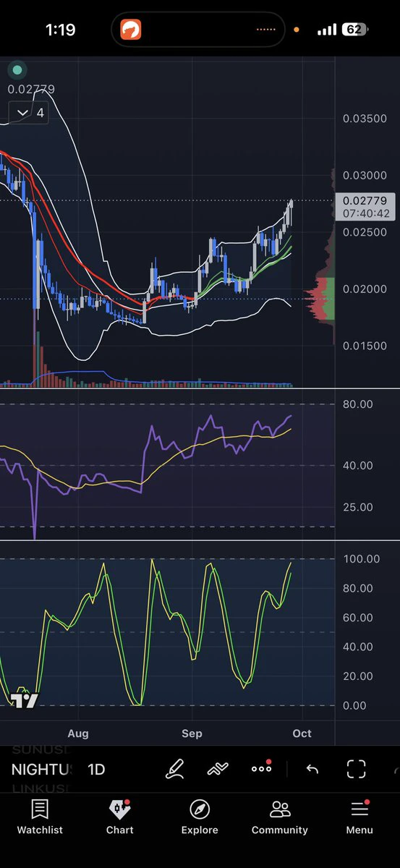Image resolution: width=400 pixels, height=868 pixels.
Task: Select the Sep label on time axis
Action: (192, 733)
